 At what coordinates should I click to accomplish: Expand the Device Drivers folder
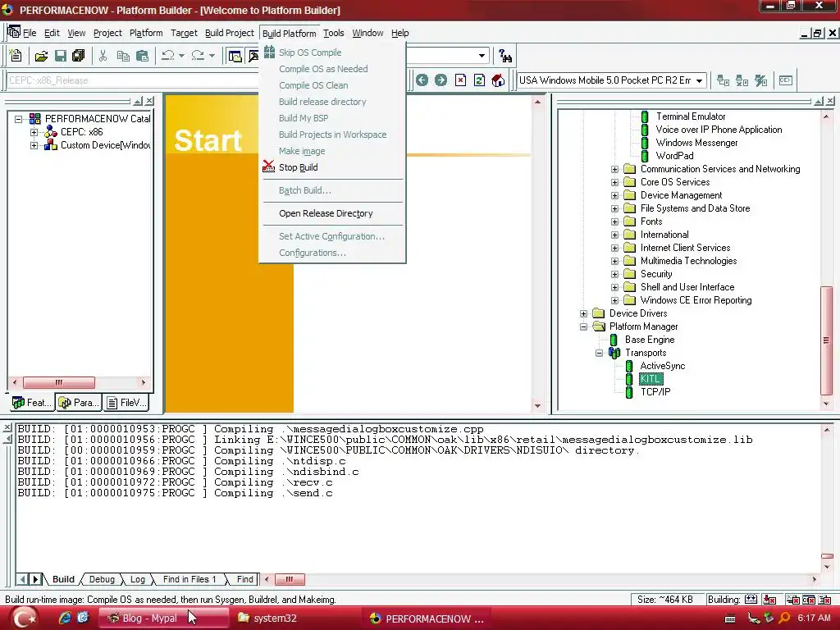coord(584,313)
